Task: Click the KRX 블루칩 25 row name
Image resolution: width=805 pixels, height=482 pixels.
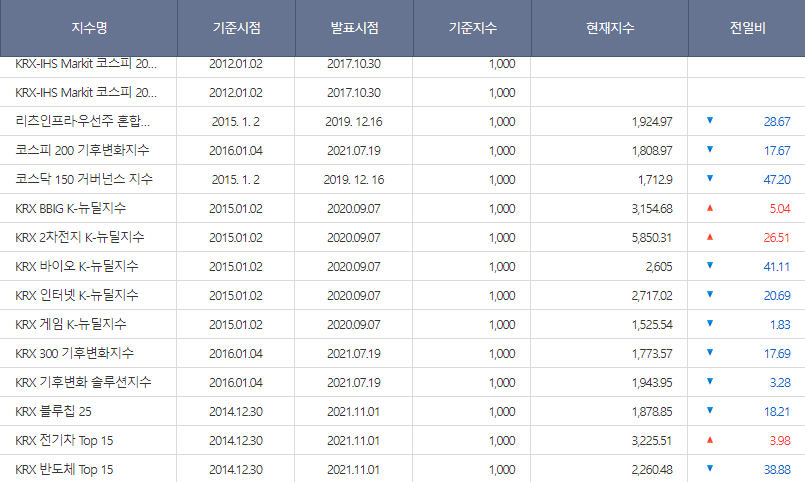Action: click(x=53, y=411)
